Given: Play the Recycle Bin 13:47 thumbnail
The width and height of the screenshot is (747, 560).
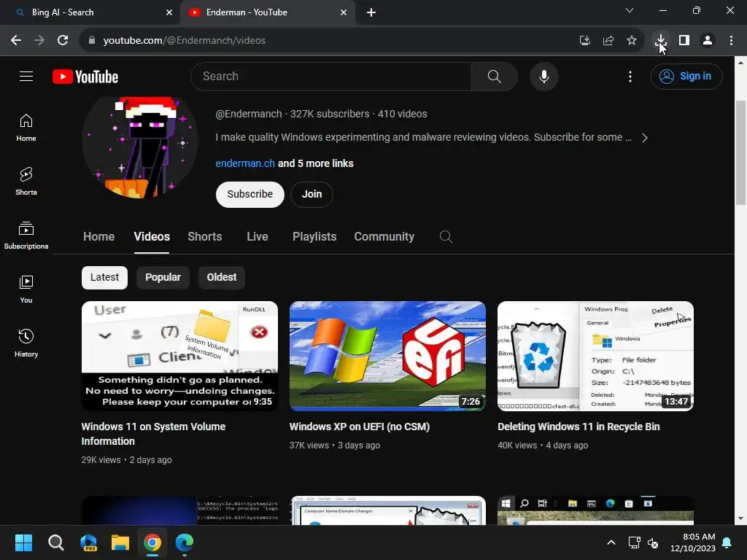Looking at the screenshot, I should tap(595, 356).
